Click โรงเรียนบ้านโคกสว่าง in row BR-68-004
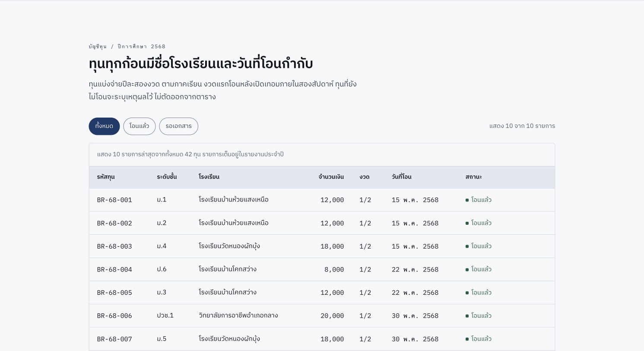The width and height of the screenshot is (644, 351). 228,269
